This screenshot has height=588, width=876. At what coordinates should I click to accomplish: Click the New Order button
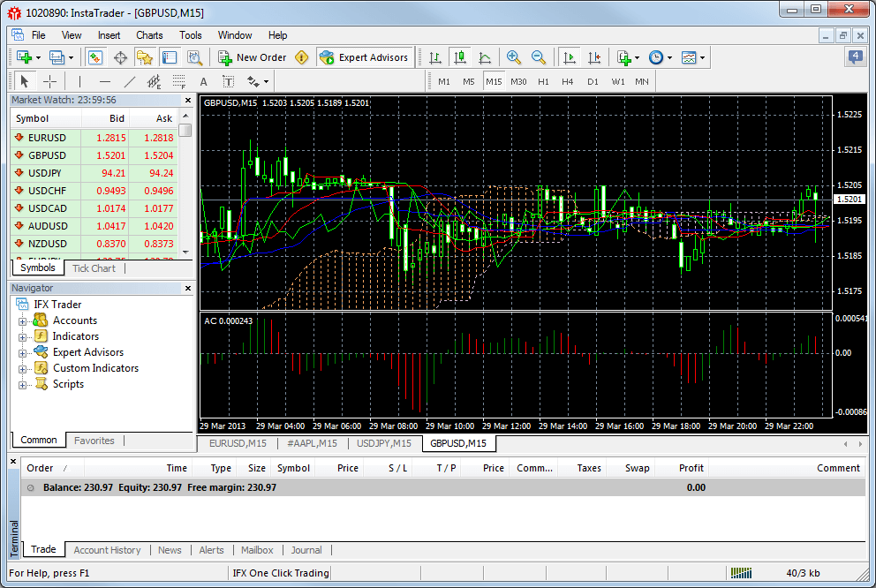[253, 57]
